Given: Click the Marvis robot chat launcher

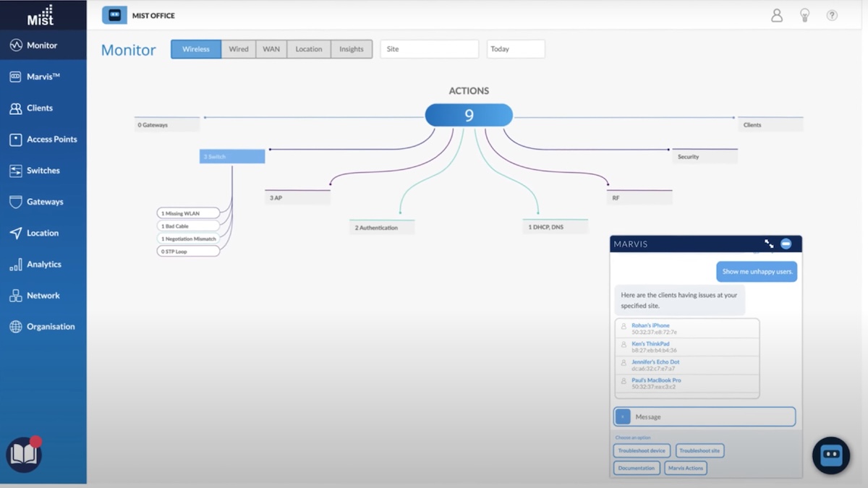Looking at the screenshot, I should click(x=831, y=455).
